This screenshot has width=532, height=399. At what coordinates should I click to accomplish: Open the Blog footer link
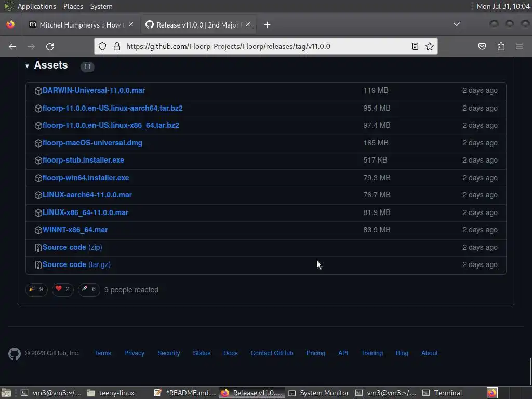pyautogui.click(x=402, y=353)
